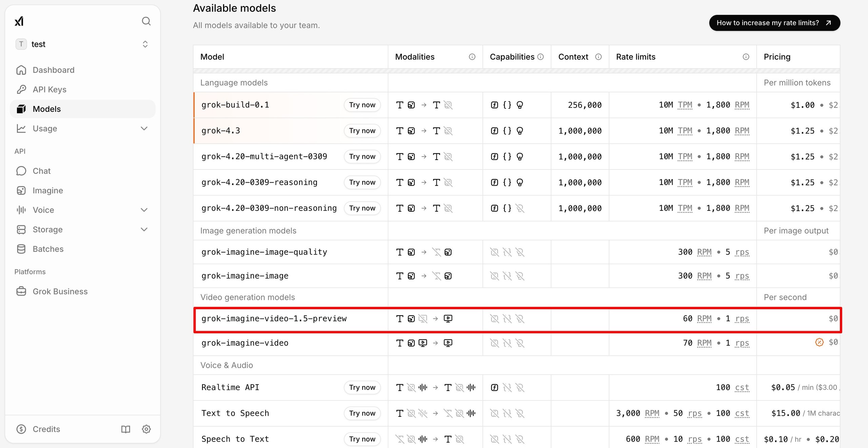This screenshot has height=448, width=868.
Task: Try now for Speech to Text
Action: [x=362, y=439]
